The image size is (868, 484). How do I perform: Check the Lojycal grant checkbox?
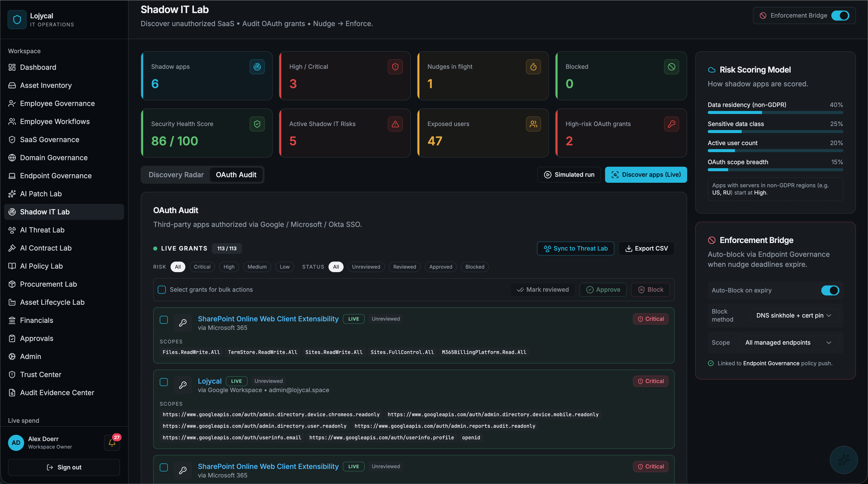coord(164,382)
